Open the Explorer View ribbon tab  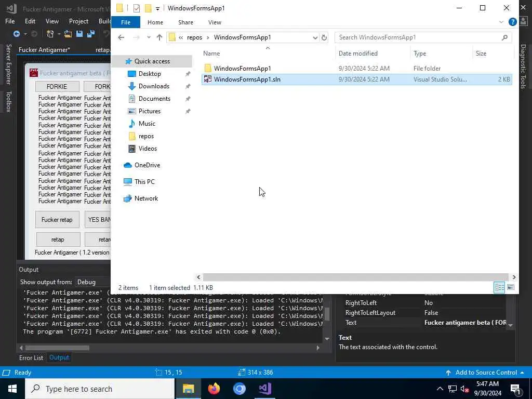[215, 22]
